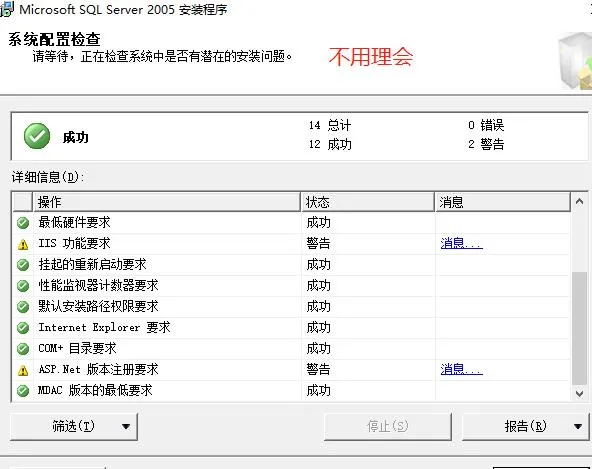Click the 0 错误 summary count
This screenshot has height=469, width=592.
pyautogui.click(x=486, y=125)
